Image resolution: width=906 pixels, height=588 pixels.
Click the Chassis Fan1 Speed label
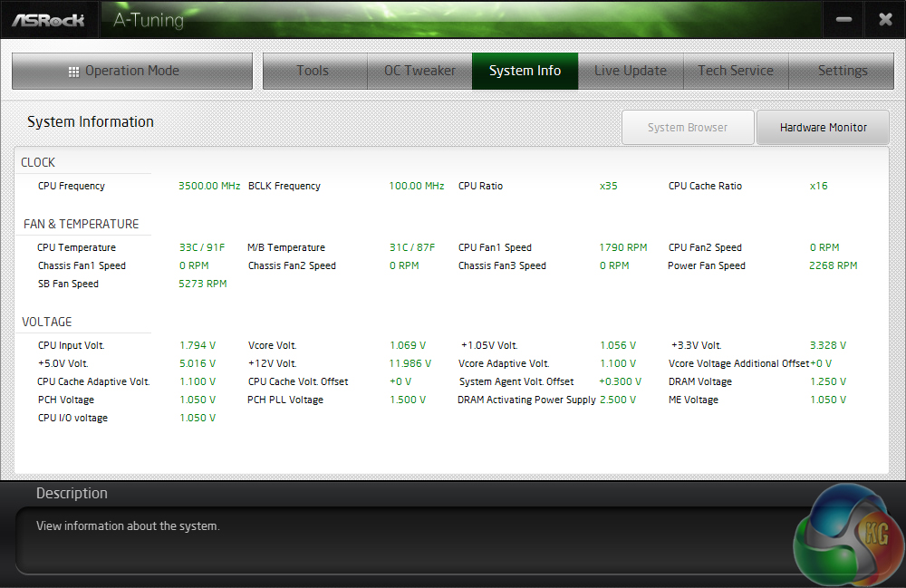click(82, 265)
